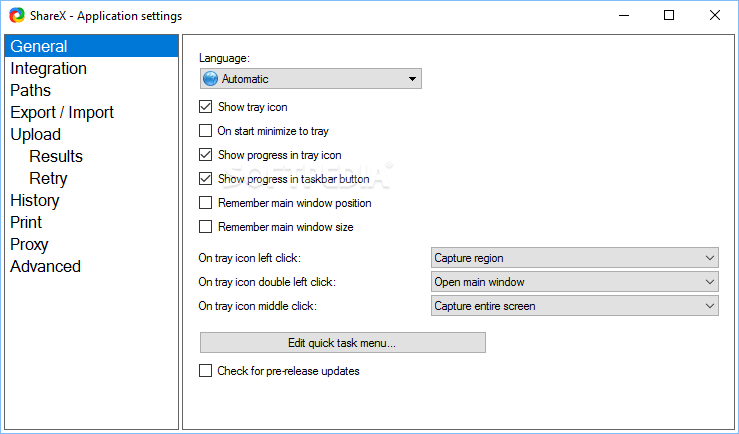739x434 pixels.
Task: Expand the tray icon left click dropdown
Action: pos(575,258)
